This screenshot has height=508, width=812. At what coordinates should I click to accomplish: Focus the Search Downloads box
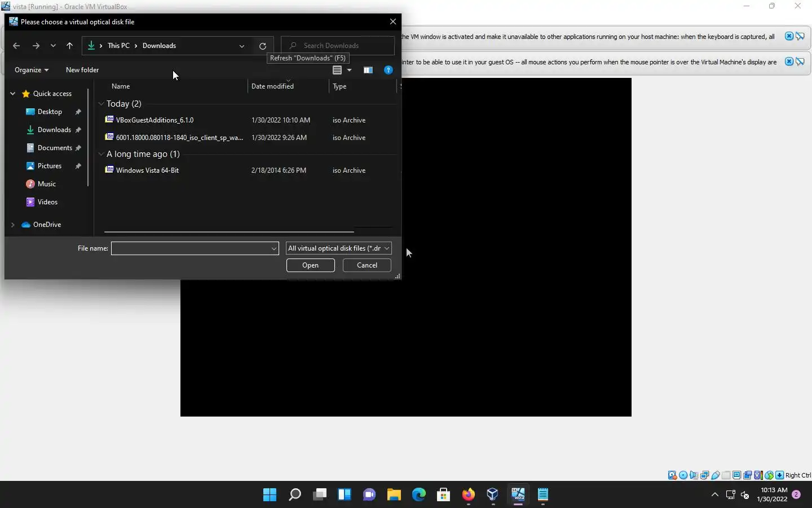338,46
